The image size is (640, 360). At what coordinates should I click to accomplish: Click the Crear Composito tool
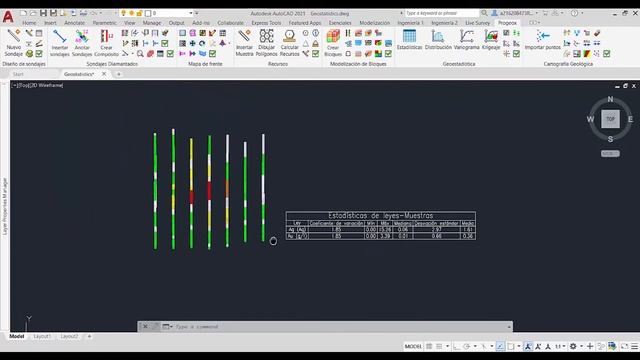[x=106, y=42]
